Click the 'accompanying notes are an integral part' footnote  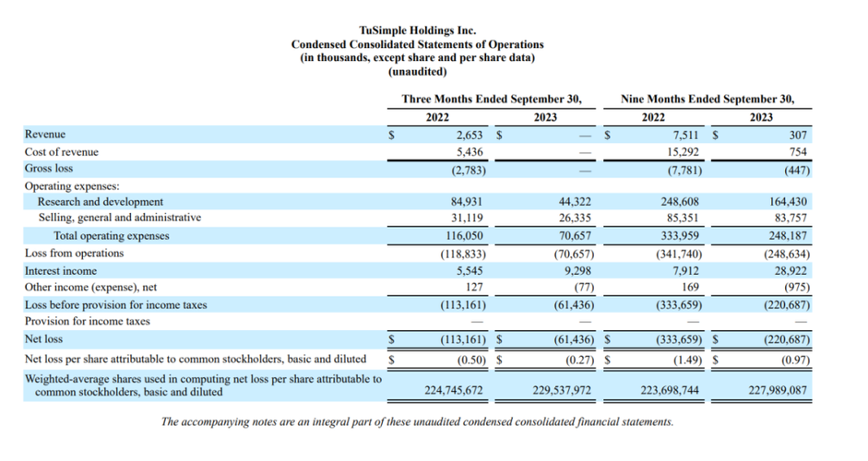pos(417,422)
